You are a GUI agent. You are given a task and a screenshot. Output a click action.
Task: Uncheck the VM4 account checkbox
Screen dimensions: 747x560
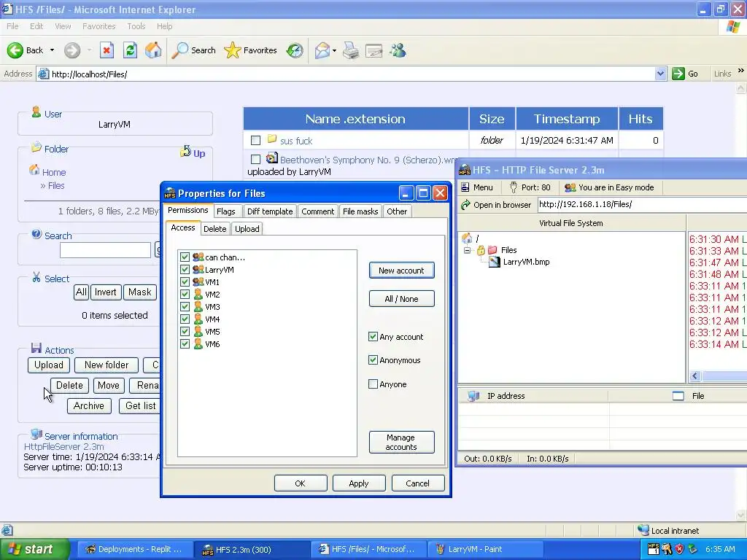[x=185, y=319]
